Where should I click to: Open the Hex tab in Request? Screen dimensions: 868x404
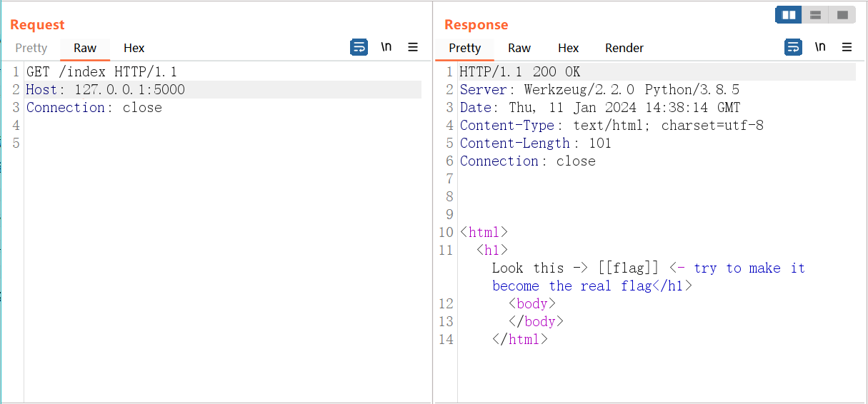click(134, 48)
